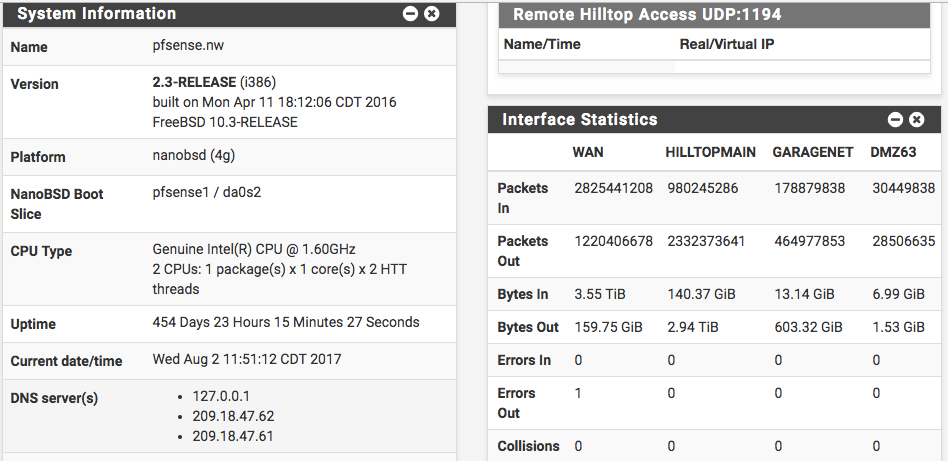Select DNS server 209.18.47.62
The image size is (948, 461).
[x=233, y=416]
